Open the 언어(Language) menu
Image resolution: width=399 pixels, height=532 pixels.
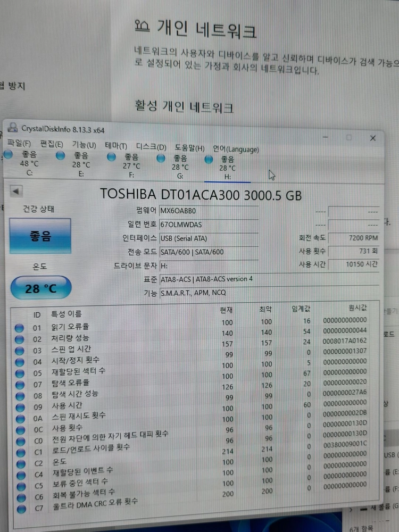point(236,149)
